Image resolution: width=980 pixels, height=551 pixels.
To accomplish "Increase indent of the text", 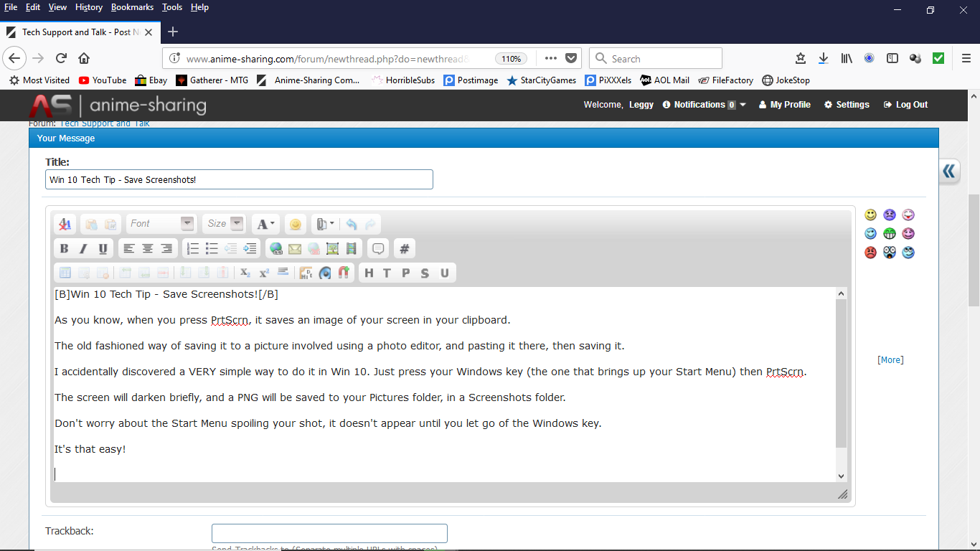I will [250, 249].
